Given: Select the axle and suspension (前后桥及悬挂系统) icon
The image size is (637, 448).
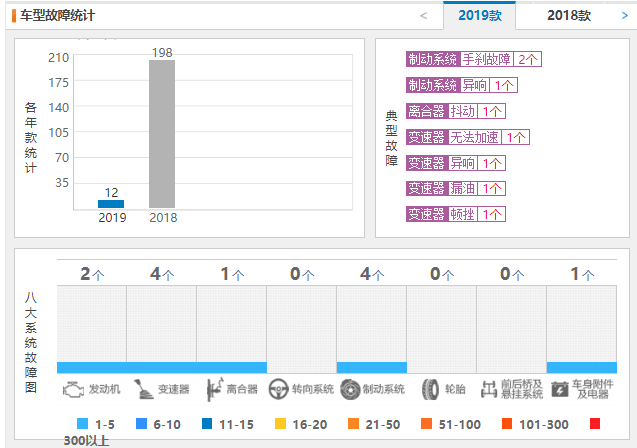Looking at the screenshot, I should (489, 389).
